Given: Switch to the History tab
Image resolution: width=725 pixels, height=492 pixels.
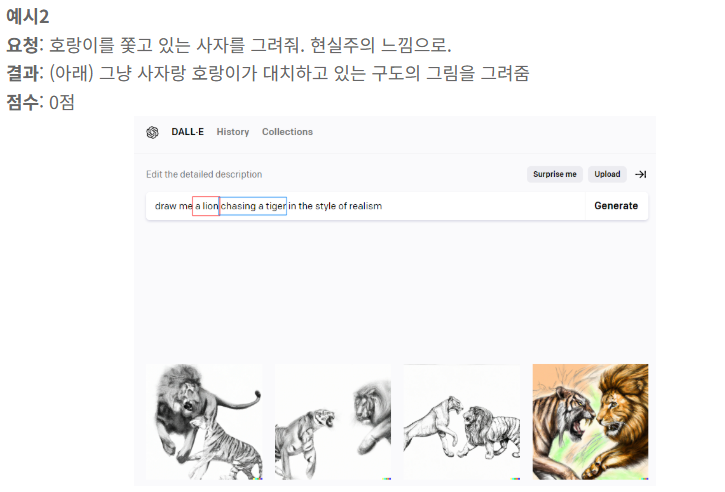Looking at the screenshot, I should click(233, 132).
